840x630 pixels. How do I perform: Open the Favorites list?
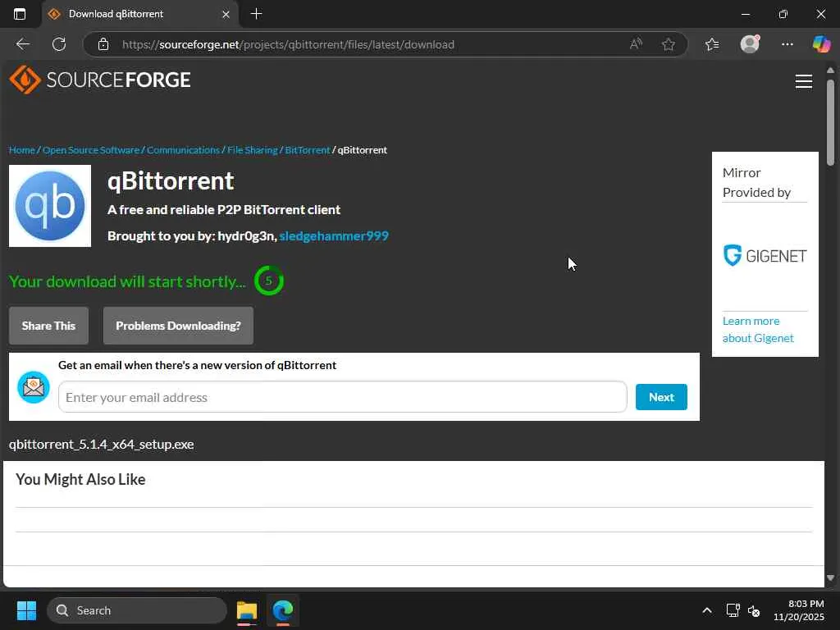(712, 44)
